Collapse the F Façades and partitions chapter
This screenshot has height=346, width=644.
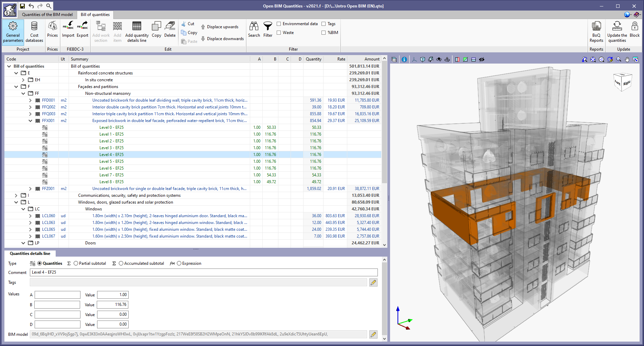[x=16, y=87]
